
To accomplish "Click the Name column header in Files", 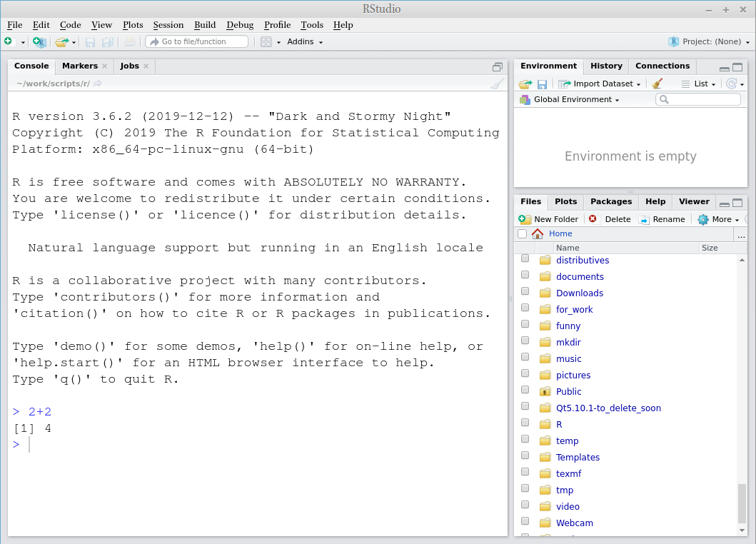I will click(x=626, y=248).
